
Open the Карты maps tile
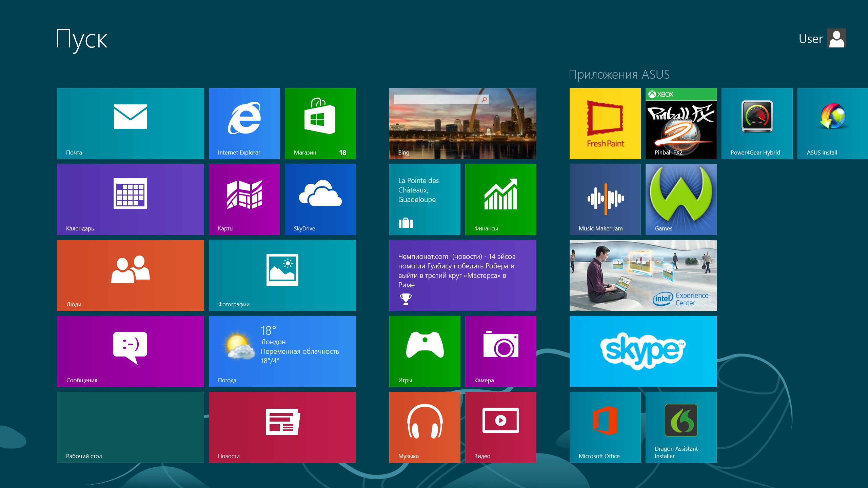click(244, 199)
